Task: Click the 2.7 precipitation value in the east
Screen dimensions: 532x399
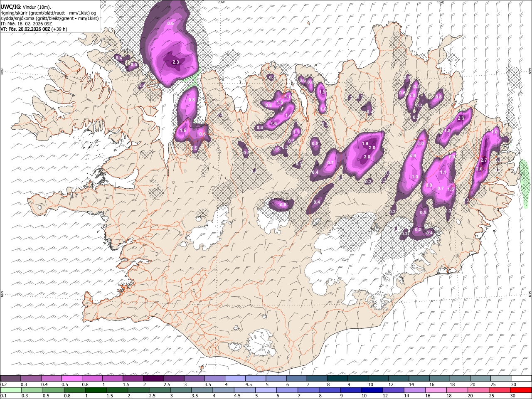Action: click(x=483, y=160)
